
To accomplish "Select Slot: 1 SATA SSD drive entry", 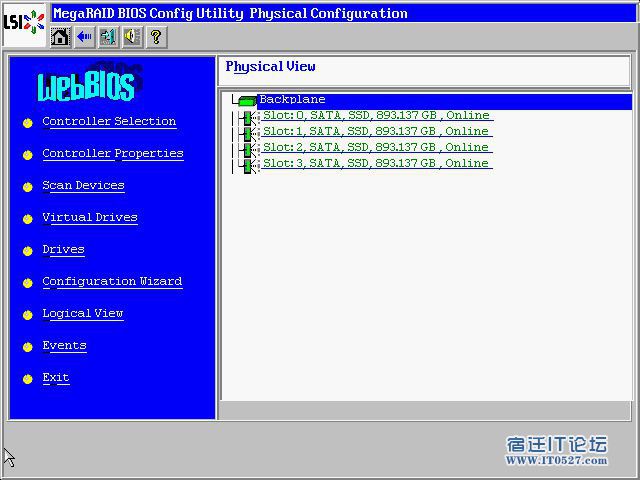I will tap(377, 131).
